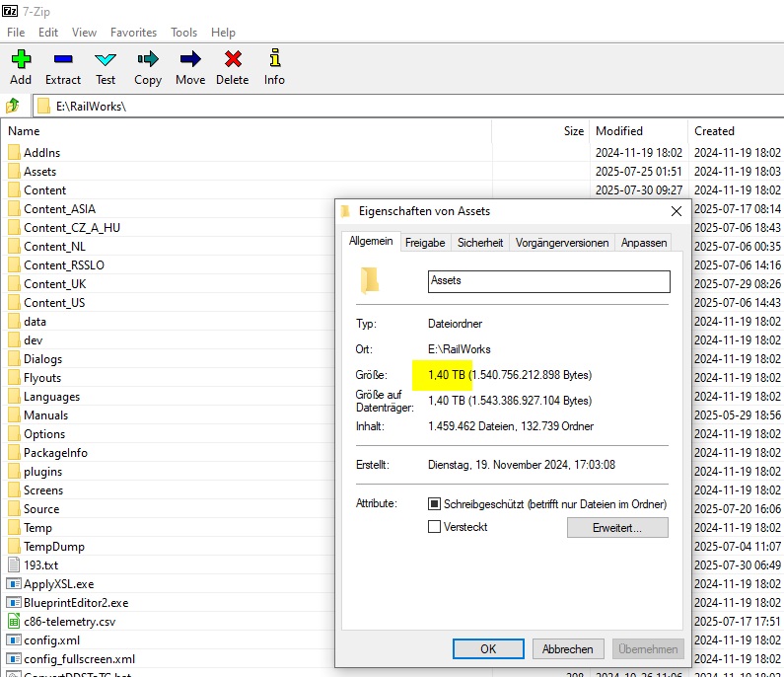Select the config.xml file icon

tap(14, 639)
